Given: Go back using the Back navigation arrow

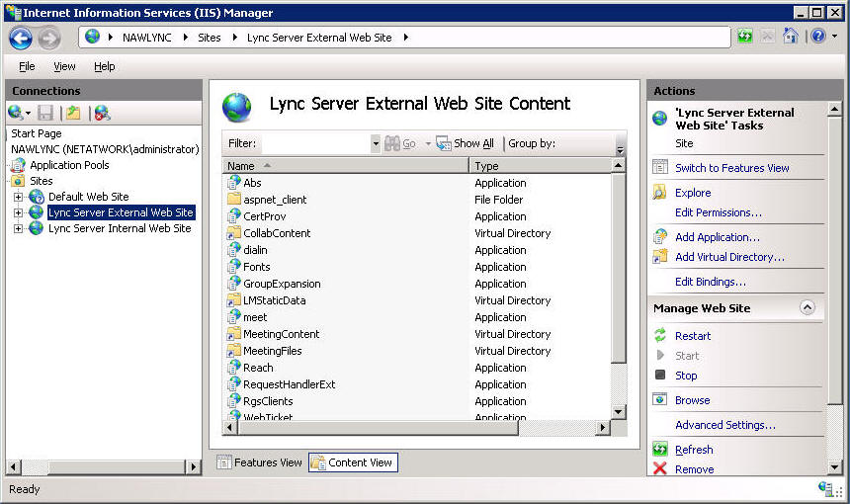Looking at the screenshot, I should tap(21, 38).
